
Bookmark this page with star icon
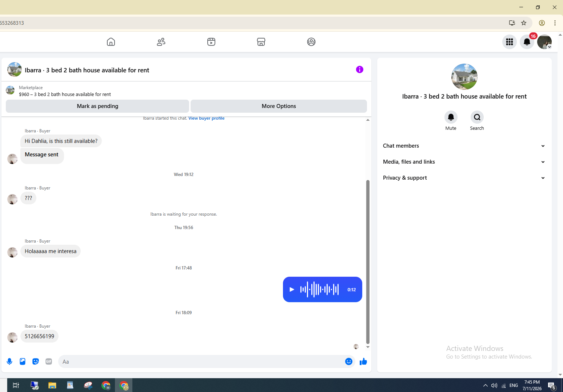(x=524, y=23)
